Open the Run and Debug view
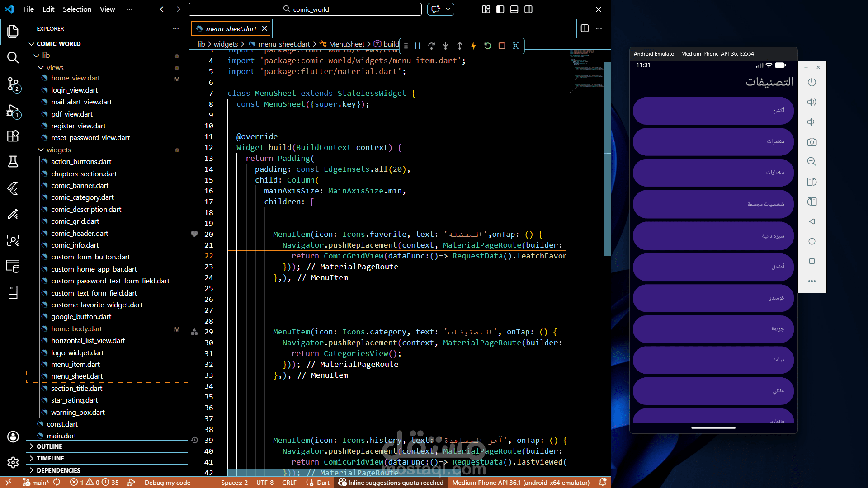This screenshot has height=488, width=868. point(13,111)
